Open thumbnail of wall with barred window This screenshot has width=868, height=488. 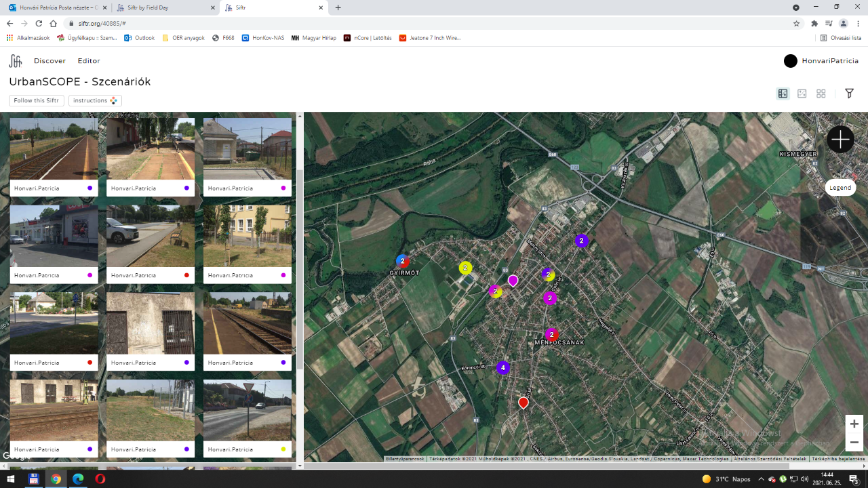pyautogui.click(x=151, y=323)
